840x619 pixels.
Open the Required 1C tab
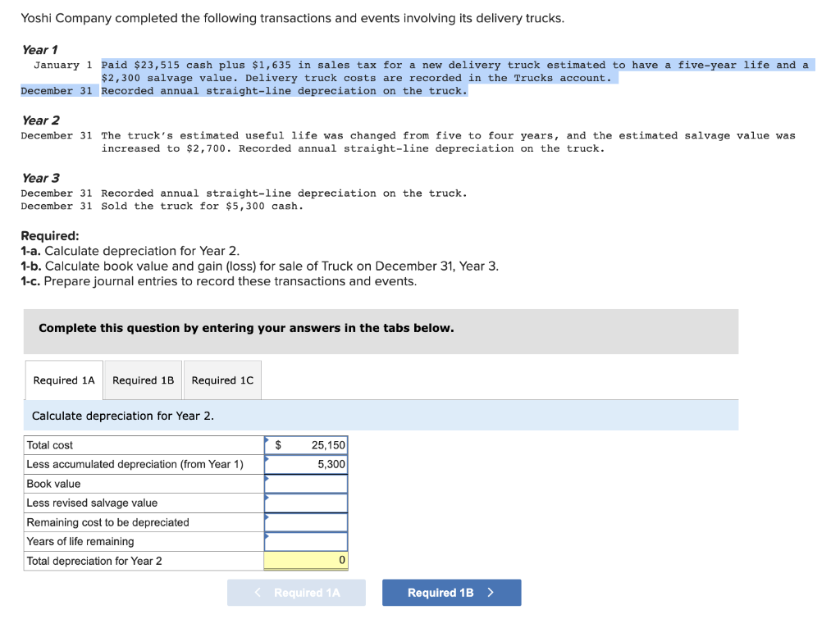click(222, 380)
